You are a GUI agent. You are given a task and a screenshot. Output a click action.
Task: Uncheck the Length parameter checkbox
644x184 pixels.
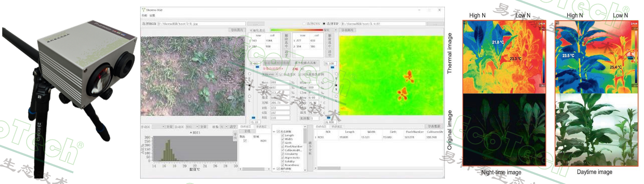pyautogui.click(x=283, y=135)
